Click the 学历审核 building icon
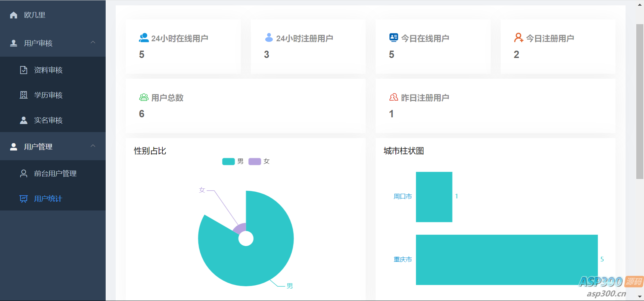The width and height of the screenshot is (644, 301). tap(23, 95)
